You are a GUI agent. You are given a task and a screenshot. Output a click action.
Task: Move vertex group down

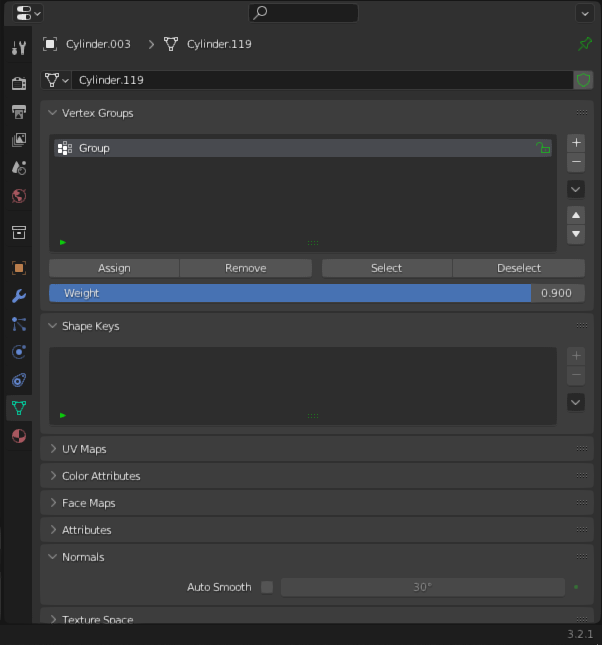click(x=576, y=234)
